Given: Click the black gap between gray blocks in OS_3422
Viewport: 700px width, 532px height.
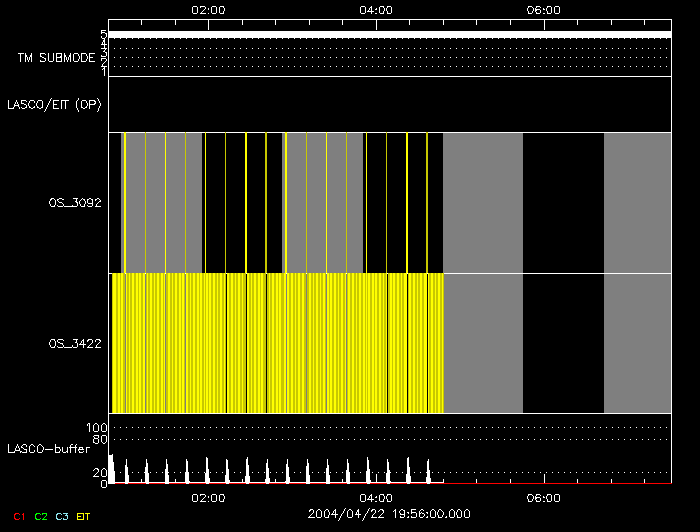Looking at the screenshot, I should tap(563, 343).
